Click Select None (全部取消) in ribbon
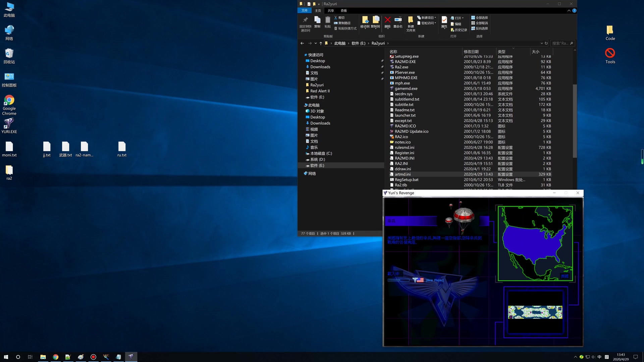This screenshot has height=362, width=644. pyautogui.click(x=480, y=23)
